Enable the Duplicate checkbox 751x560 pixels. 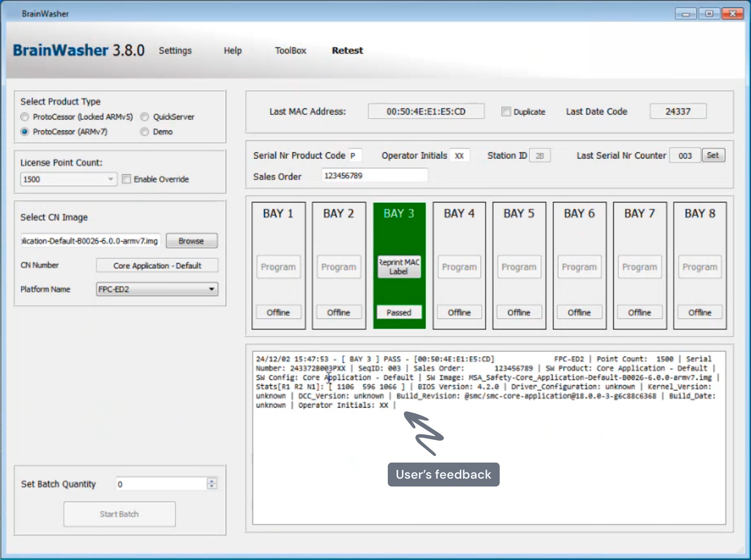[x=506, y=111]
